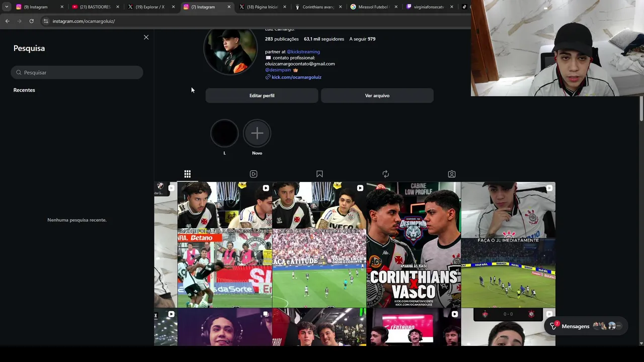
Task: Open the Centauro screen reel post
Action: click(414, 327)
